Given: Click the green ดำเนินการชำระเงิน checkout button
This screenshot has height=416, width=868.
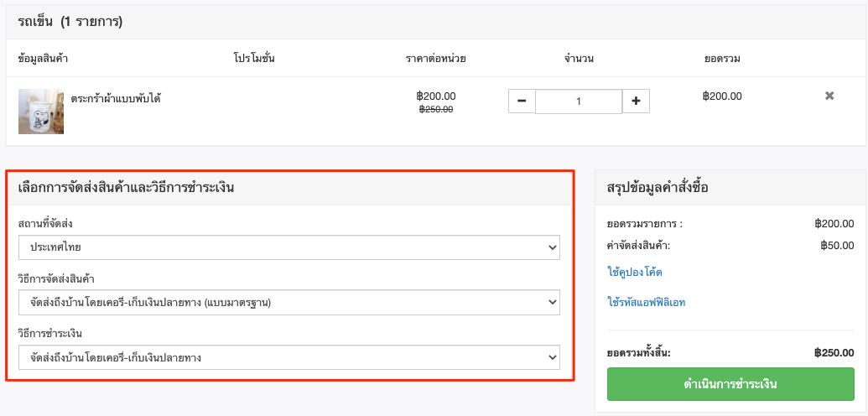Looking at the screenshot, I should click(730, 384).
